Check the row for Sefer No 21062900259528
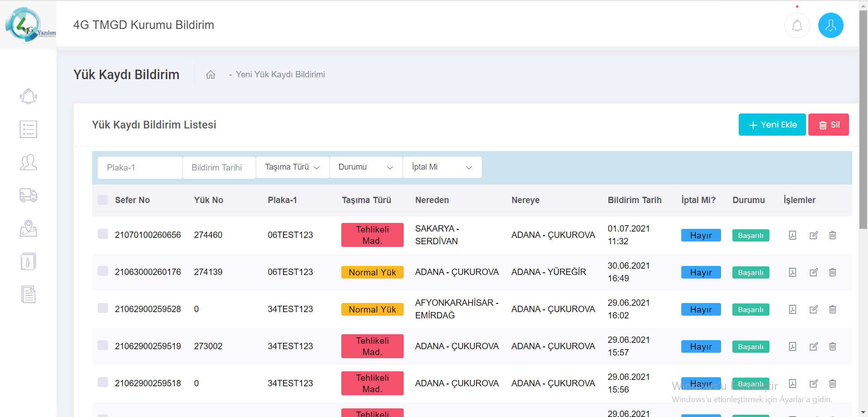Screen dimensions: 868x417 (x=103, y=308)
